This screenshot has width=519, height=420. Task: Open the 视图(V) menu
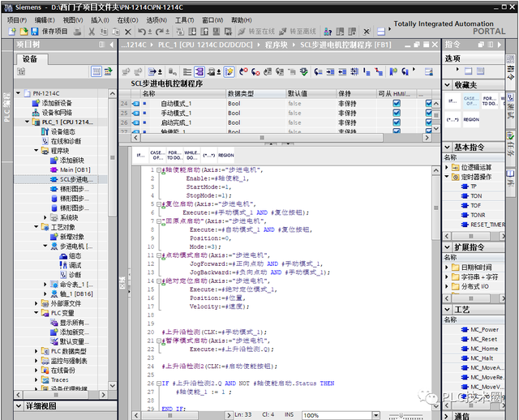click(73, 20)
